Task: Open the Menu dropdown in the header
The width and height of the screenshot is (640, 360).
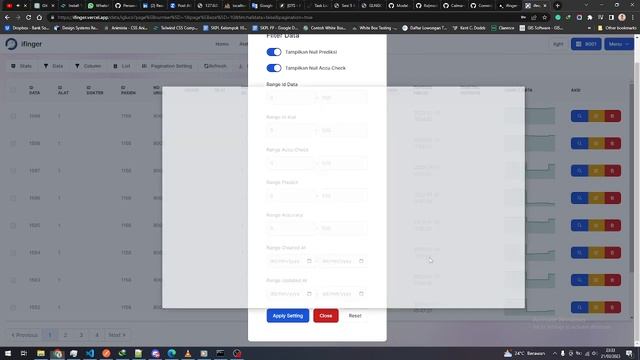Action: (x=619, y=44)
